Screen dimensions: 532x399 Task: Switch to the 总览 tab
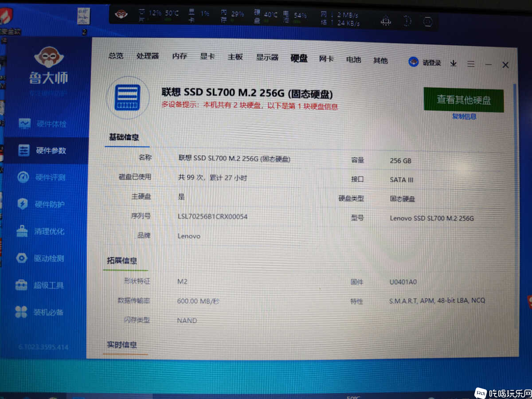point(116,56)
